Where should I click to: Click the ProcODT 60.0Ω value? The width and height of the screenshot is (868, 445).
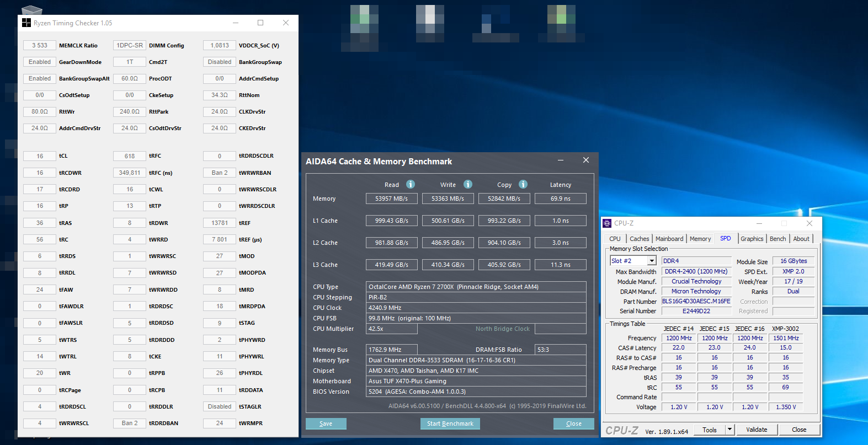[x=130, y=78]
